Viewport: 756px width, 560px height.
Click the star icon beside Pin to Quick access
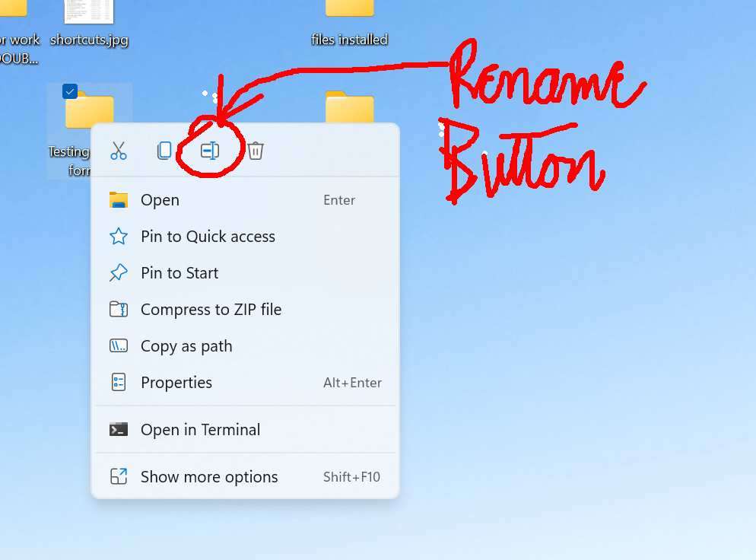[119, 237]
